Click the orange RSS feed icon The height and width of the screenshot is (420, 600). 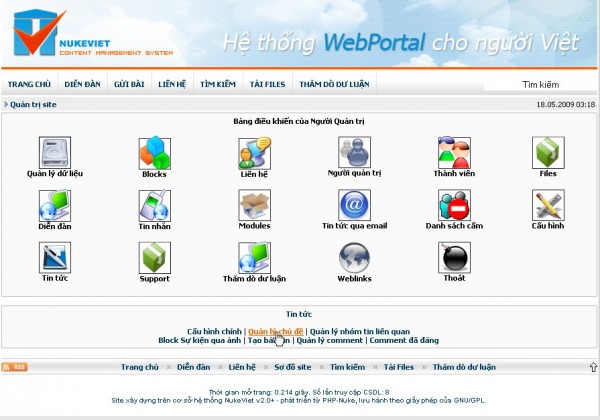click(15, 367)
